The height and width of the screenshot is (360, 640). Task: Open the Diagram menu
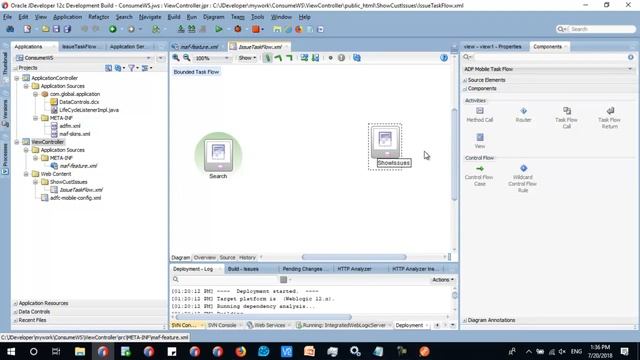click(x=213, y=17)
